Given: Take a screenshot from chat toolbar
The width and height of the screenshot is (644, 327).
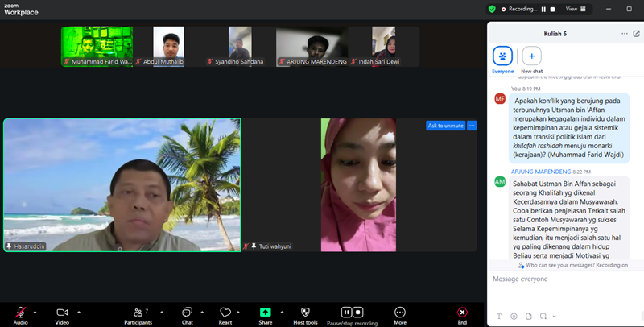Looking at the screenshot, I should pyautogui.click(x=543, y=317).
